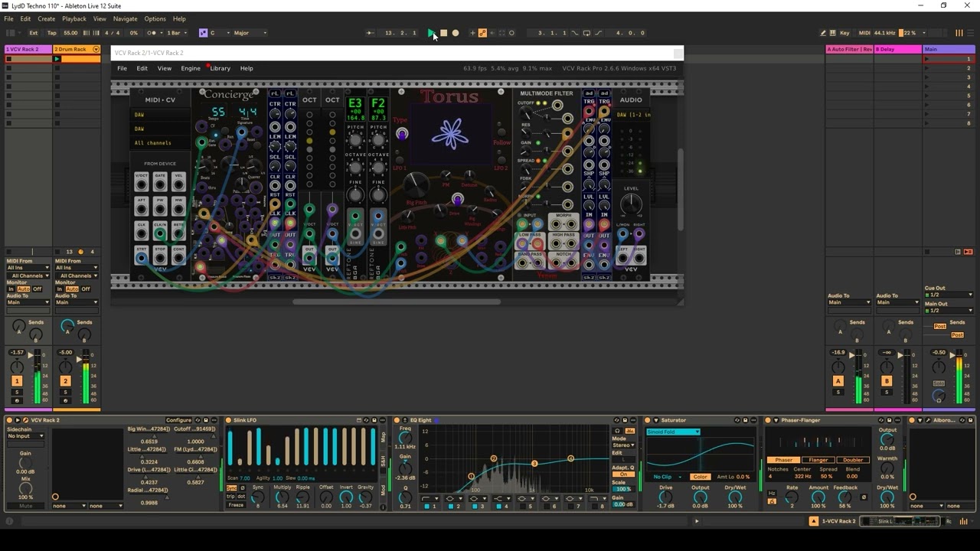Select Flanger mode in Phaser-Flanger

tap(818, 460)
